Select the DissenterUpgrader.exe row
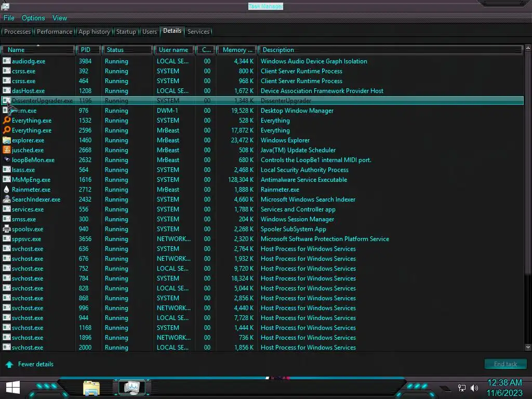532x399 pixels. [x=262, y=100]
